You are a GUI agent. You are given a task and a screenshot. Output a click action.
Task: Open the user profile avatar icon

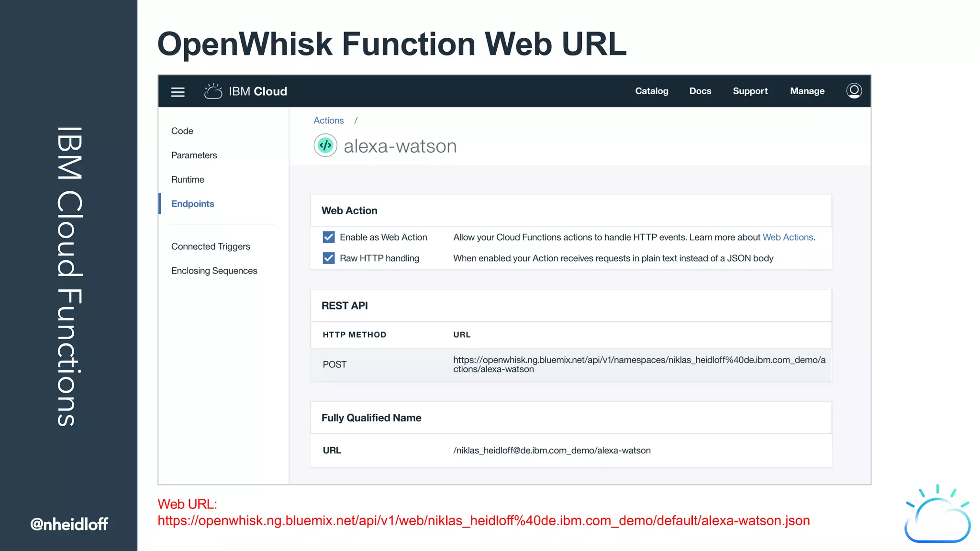854,90
